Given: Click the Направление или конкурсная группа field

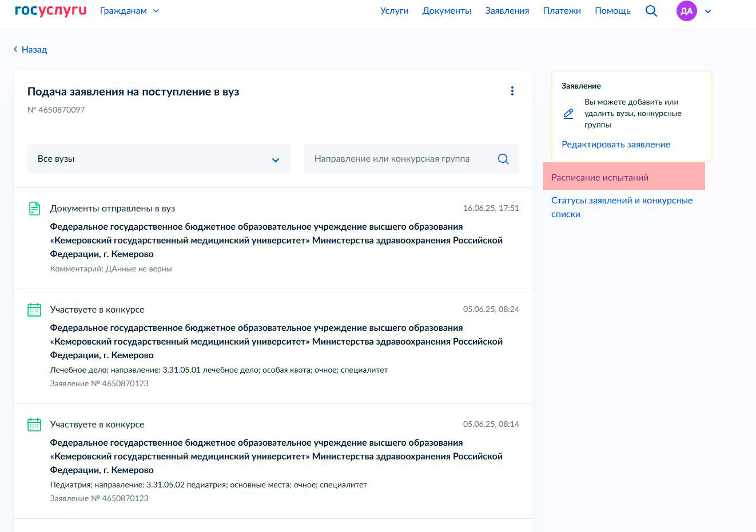Looking at the screenshot, I should click(412, 159).
